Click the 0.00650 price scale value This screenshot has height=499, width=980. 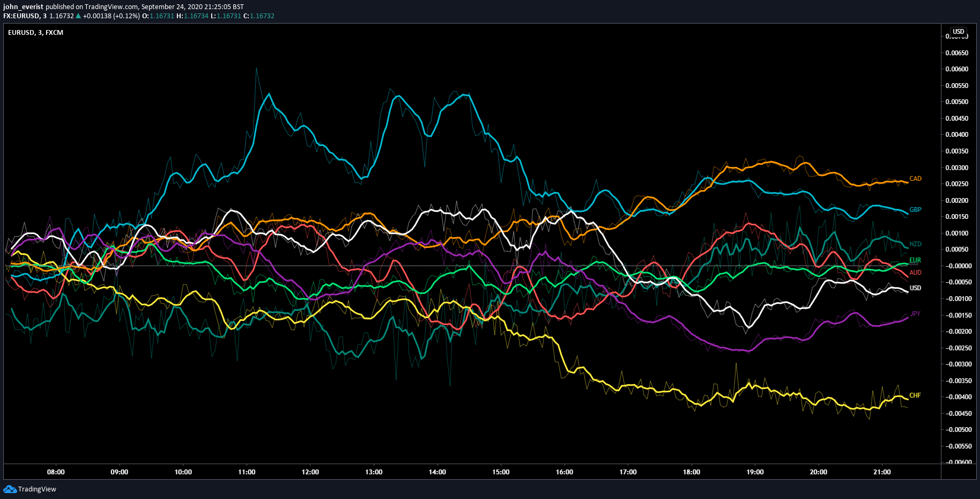point(957,53)
